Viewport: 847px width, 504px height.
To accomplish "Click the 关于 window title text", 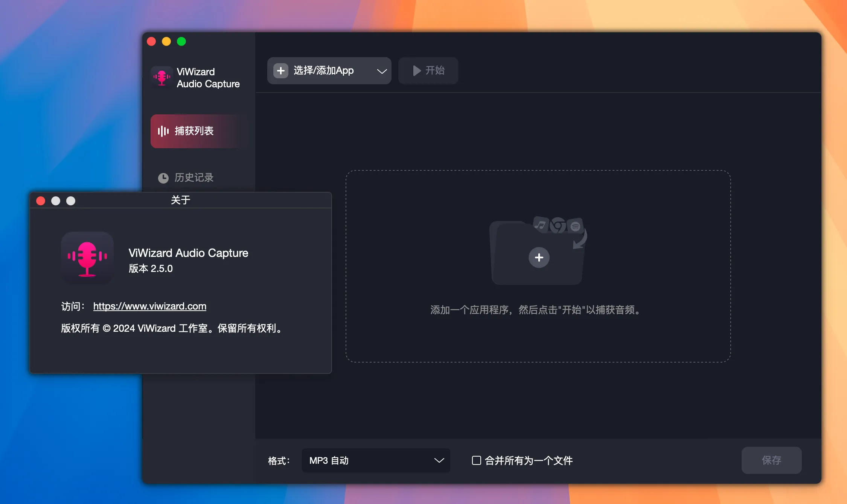I will pos(181,200).
